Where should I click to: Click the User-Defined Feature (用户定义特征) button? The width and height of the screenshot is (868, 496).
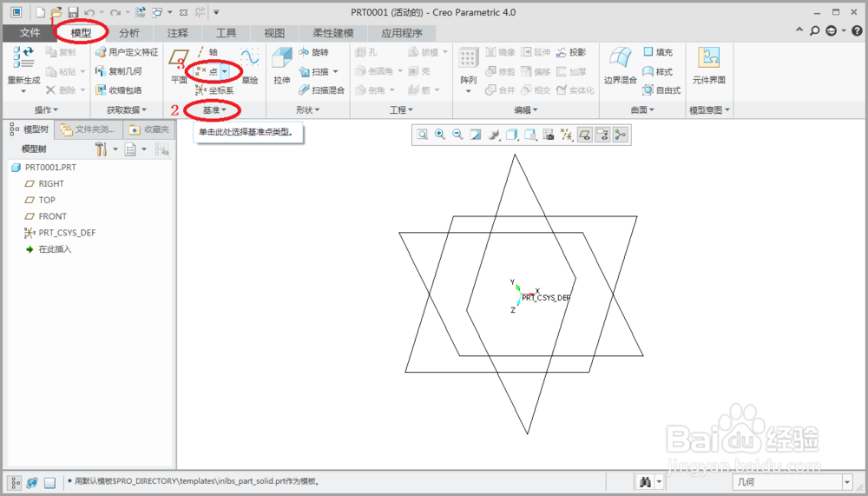[x=127, y=52]
